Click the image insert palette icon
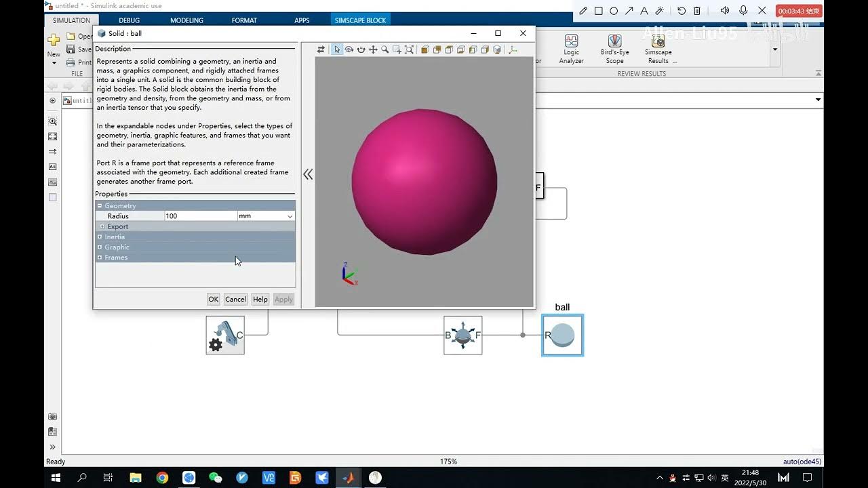 point(53,182)
